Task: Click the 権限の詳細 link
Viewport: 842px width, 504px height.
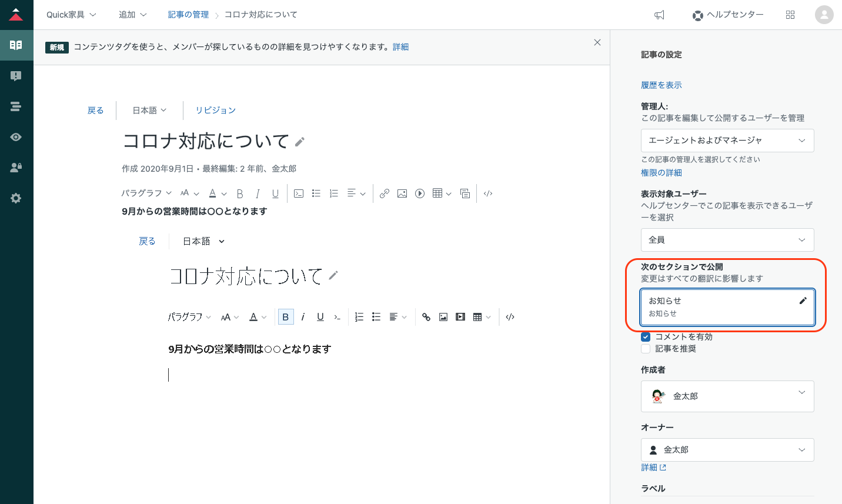Action: [661, 173]
